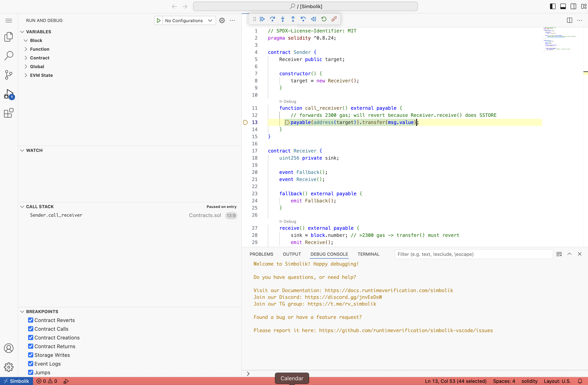
Task: Open the Run and Debug view icon
Action: point(9,94)
